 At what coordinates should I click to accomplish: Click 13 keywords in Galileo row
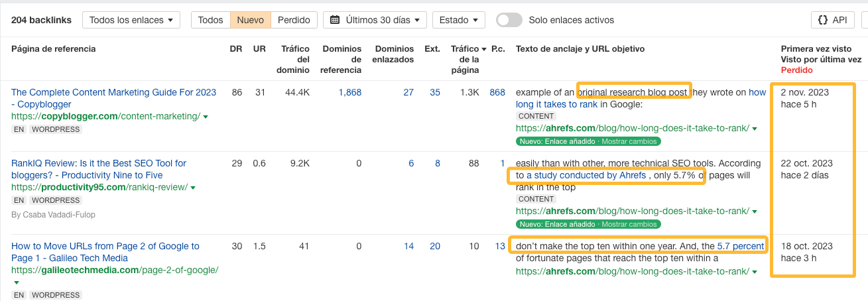500,246
